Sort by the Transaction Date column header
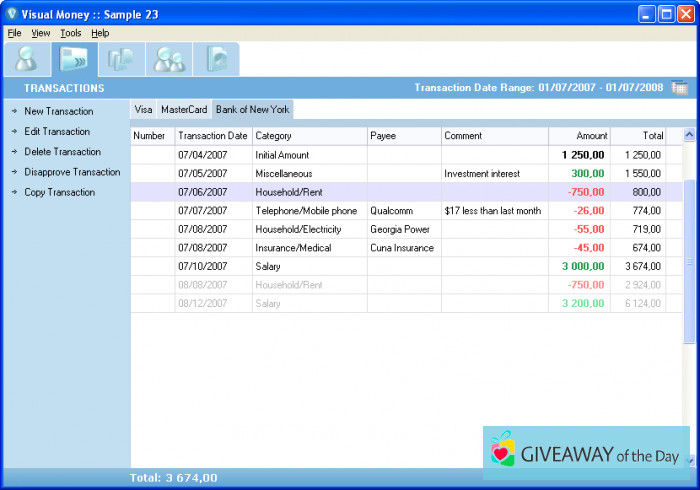 (212, 136)
